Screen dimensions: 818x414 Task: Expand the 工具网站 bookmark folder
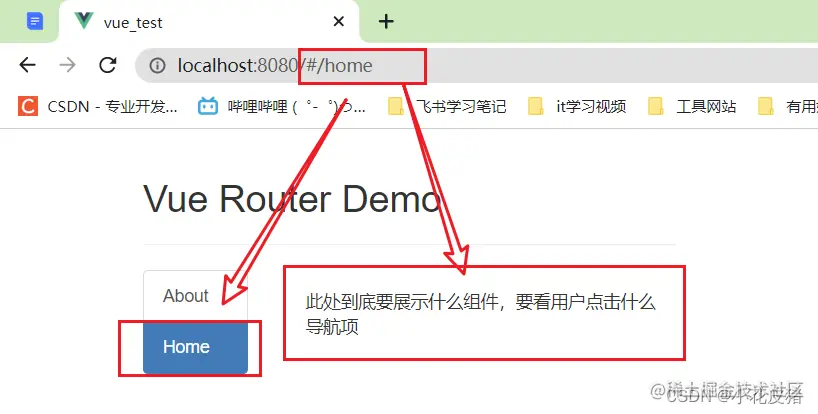tap(692, 106)
